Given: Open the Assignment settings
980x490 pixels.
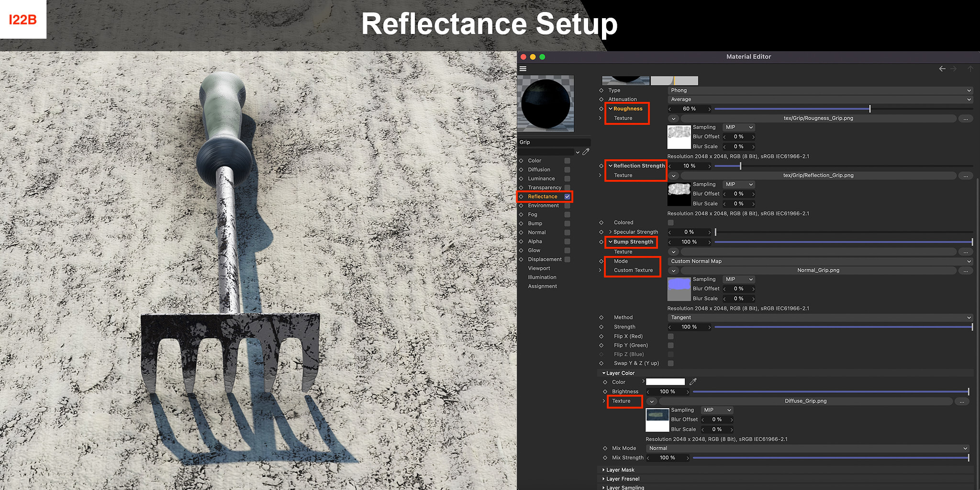Looking at the screenshot, I should (542, 287).
